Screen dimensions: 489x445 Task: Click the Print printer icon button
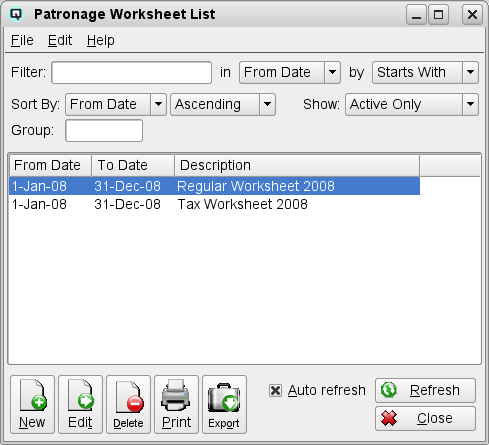tap(176, 404)
